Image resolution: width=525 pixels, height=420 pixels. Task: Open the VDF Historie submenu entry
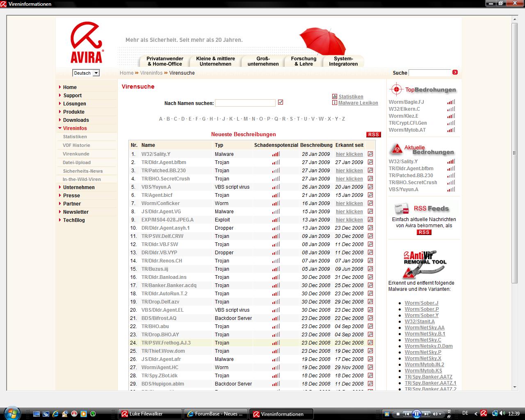tap(76, 145)
